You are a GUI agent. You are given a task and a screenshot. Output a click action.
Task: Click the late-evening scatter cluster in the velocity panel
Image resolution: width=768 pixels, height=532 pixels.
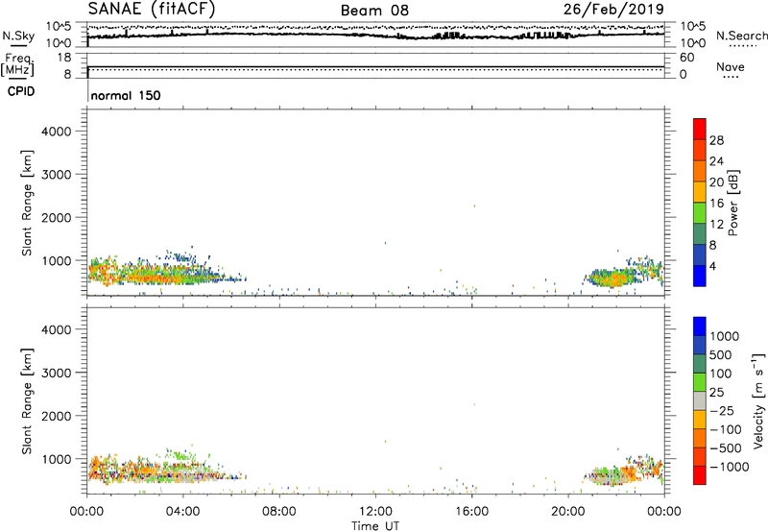(625, 470)
